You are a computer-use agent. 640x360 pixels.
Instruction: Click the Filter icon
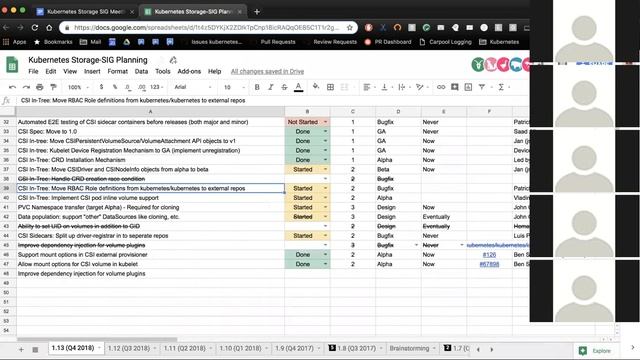point(482,87)
